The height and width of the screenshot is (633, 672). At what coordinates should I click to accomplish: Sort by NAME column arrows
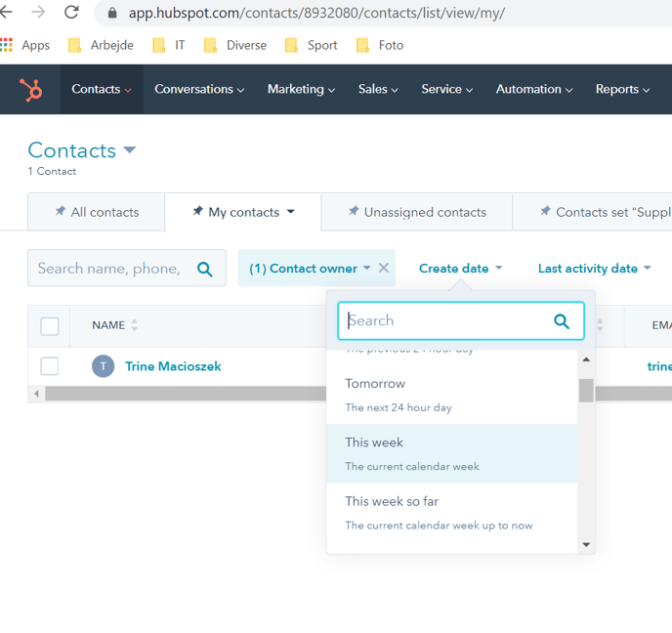tap(134, 325)
